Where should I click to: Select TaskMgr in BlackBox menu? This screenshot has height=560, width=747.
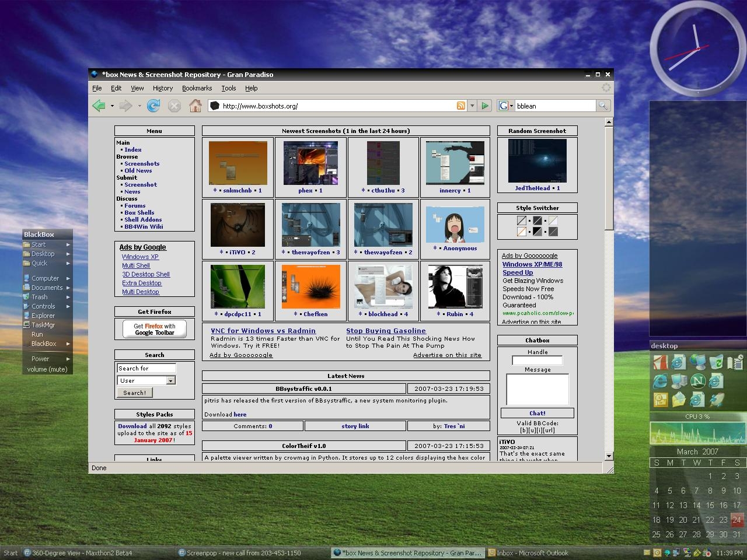tap(47, 325)
